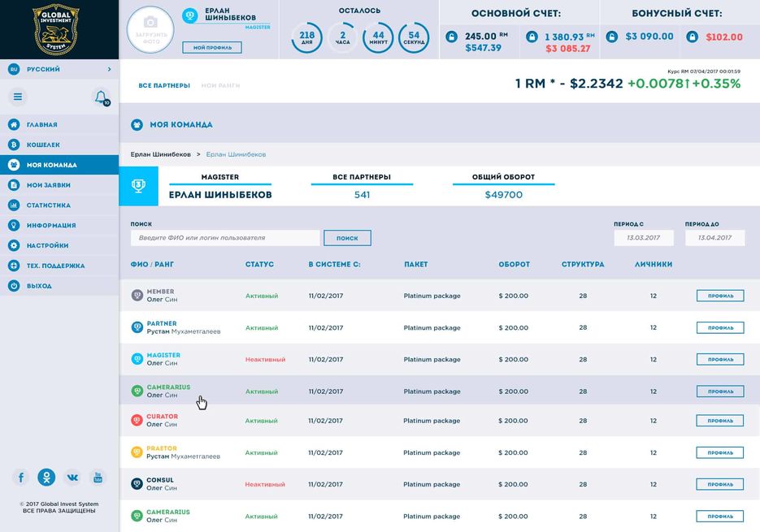This screenshot has height=532, width=760.
Task: Open the Odnoklassniki social link
Action: pyautogui.click(x=46, y=478)
